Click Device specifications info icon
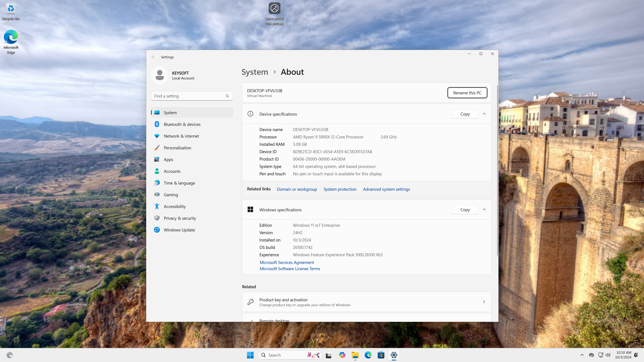644x362 pixels. 250,114
